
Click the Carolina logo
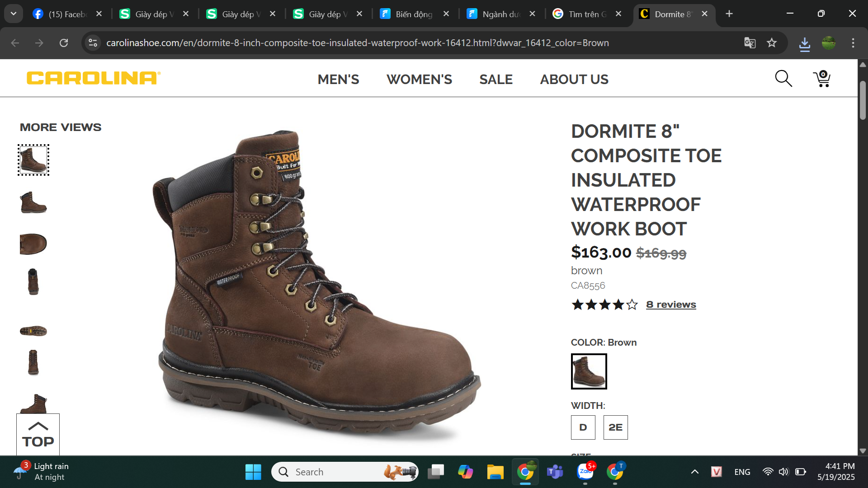tap(94, 78)
